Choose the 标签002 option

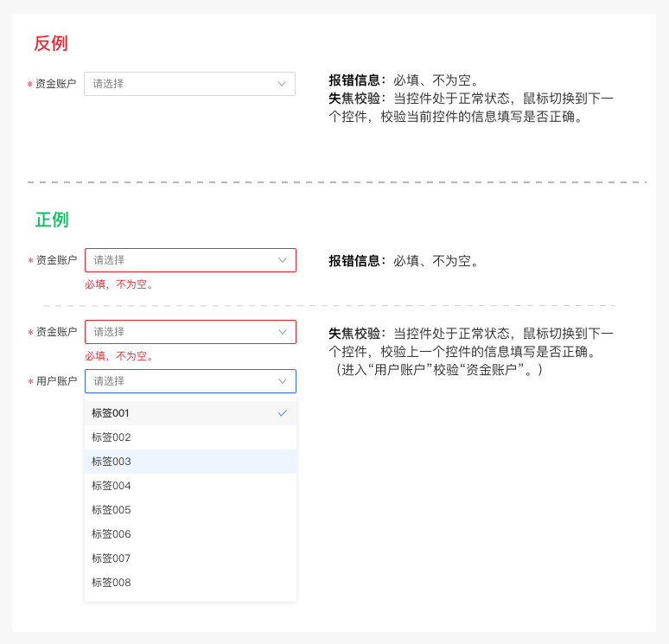tap(111, 437)
